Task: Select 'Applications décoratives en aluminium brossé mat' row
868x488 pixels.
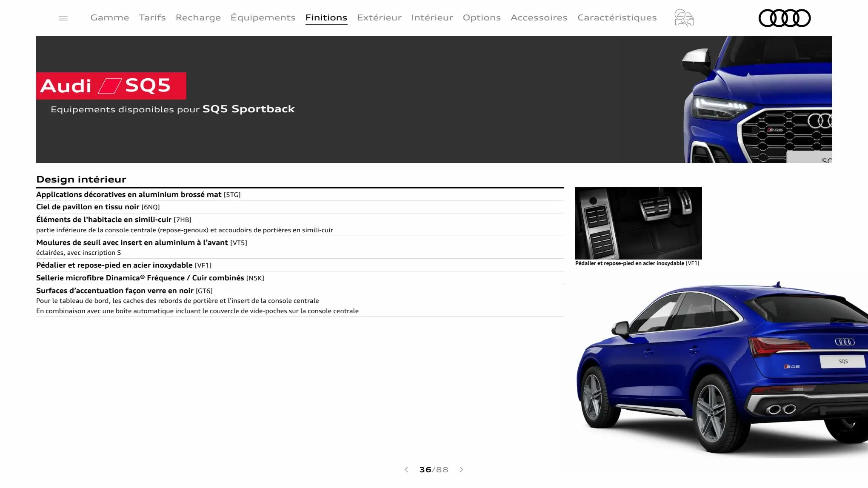Action: point(300,194)
